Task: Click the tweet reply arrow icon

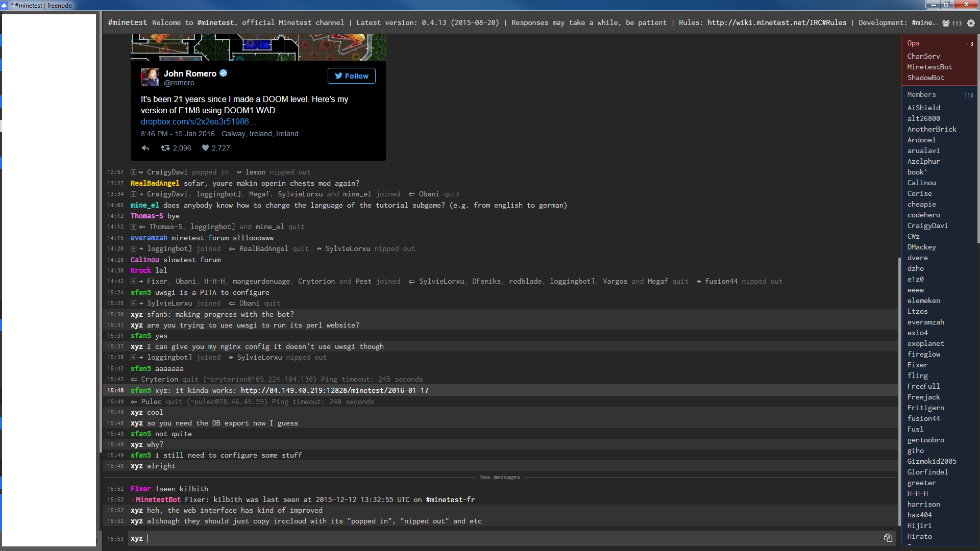Action: tap(145, 148)
